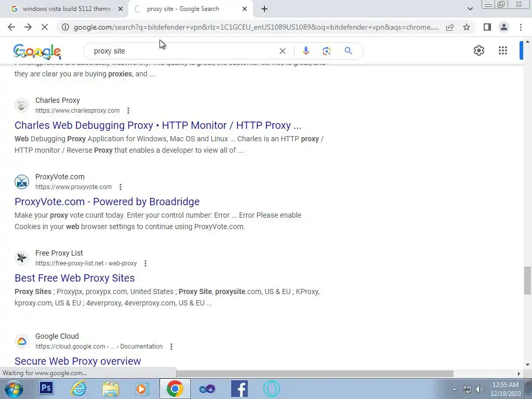
Task: Search by image with Google Lens icon
Action: (326, 51)
